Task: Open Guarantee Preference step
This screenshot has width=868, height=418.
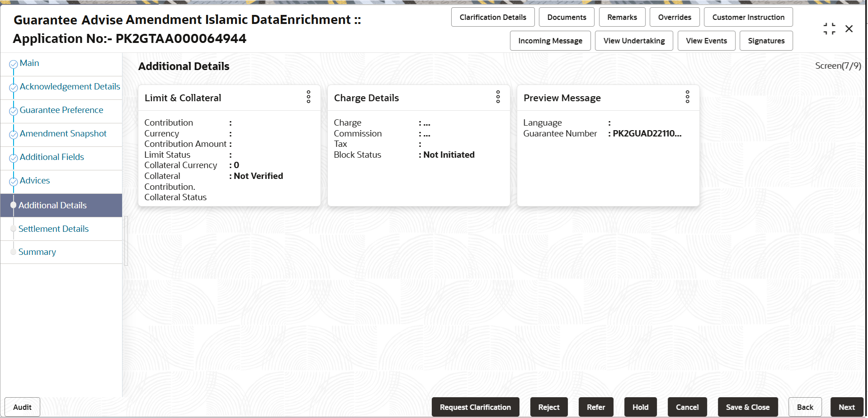Action: 61,111
